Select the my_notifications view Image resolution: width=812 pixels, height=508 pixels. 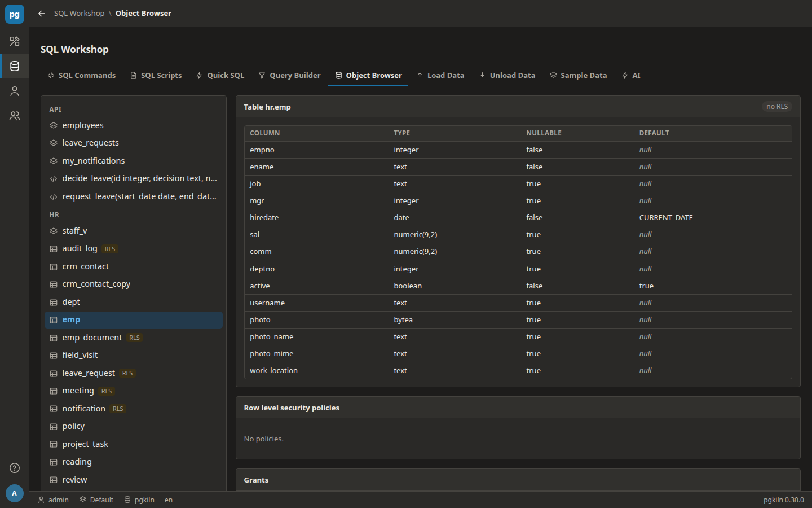tap(134, 161)
